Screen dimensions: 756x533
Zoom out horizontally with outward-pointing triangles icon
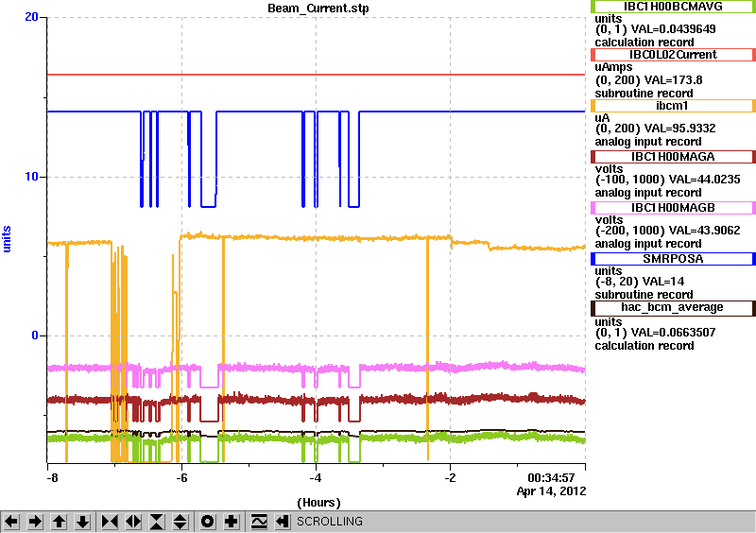pyautogui.click(x=133, y=522)
